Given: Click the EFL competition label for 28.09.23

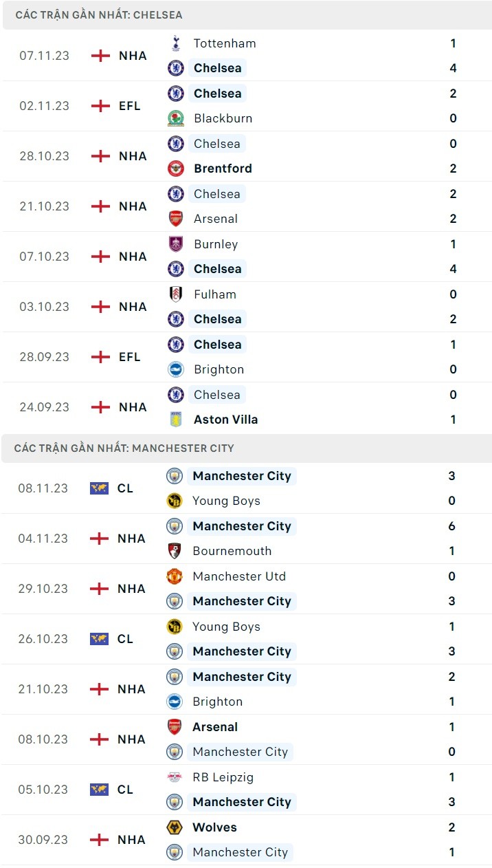Looking at the screenshot, I should click(x=129, y=357).
